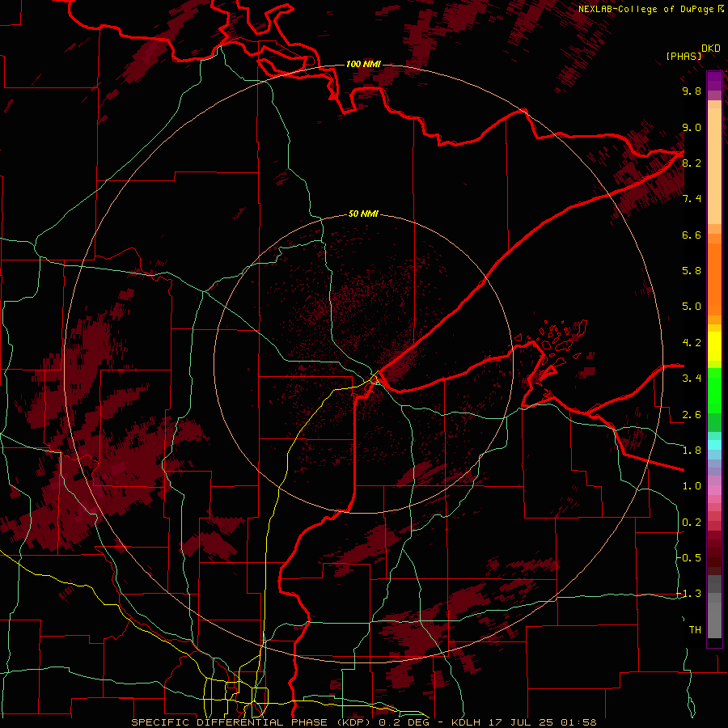Click the 8.2 legend value
Image resolution: width=728 pixels, height=728 pixels.
[692, 163]
